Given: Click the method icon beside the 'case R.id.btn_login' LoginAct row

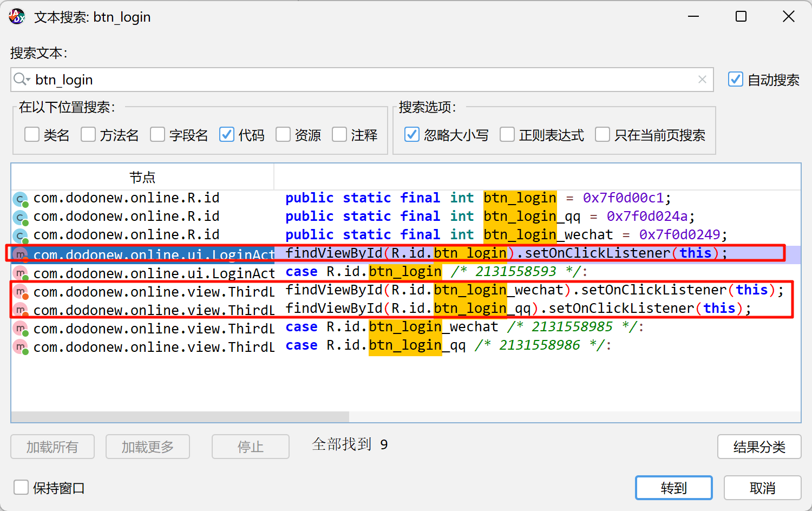Looking at the screenshot, I should click(21, 273).
